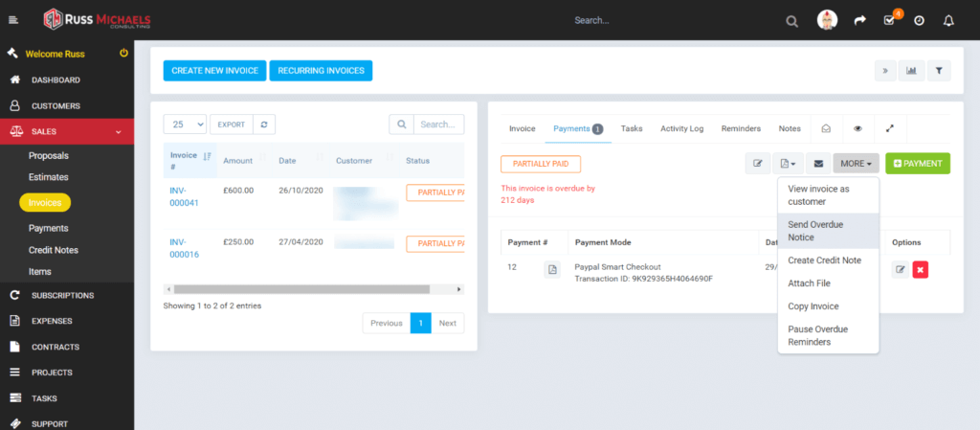This screenshot has width=980, height=430.
Task: Switch to the Invoice tab
Action: [x=523, y=128]
